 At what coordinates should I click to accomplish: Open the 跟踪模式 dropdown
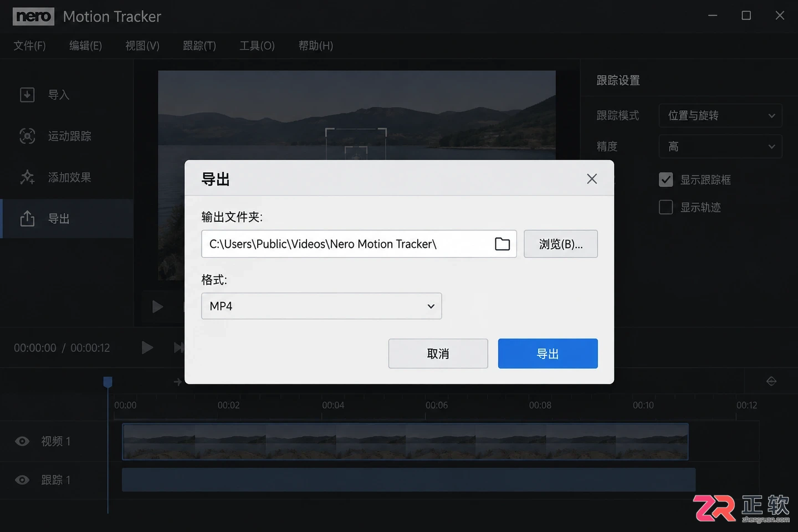(720, 115)
